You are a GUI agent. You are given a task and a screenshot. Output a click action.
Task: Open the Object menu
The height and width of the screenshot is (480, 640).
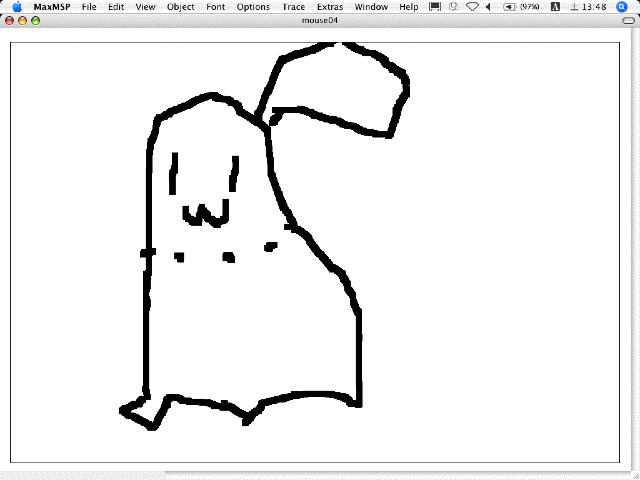[x=181, y=7]
